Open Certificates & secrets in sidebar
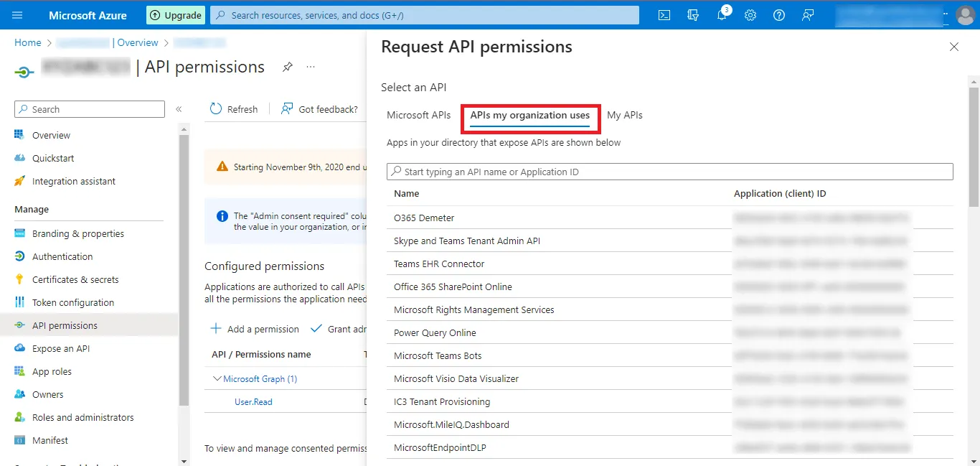The width and height of the screenshot is (980, 466). pos(75,279)
